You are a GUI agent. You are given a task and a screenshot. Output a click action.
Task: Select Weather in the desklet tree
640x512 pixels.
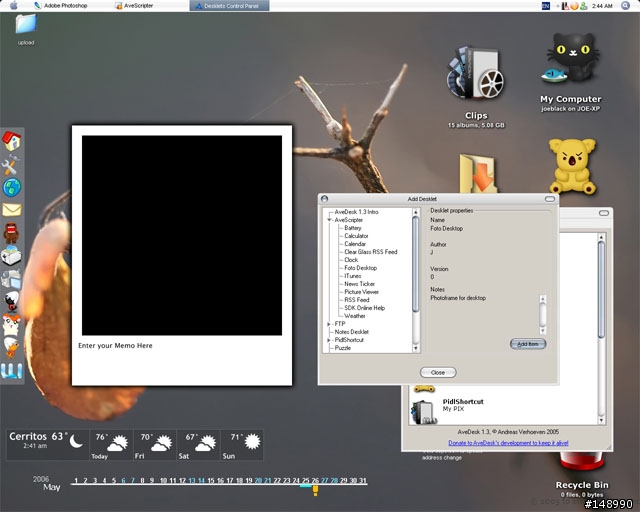coord(355,316)
